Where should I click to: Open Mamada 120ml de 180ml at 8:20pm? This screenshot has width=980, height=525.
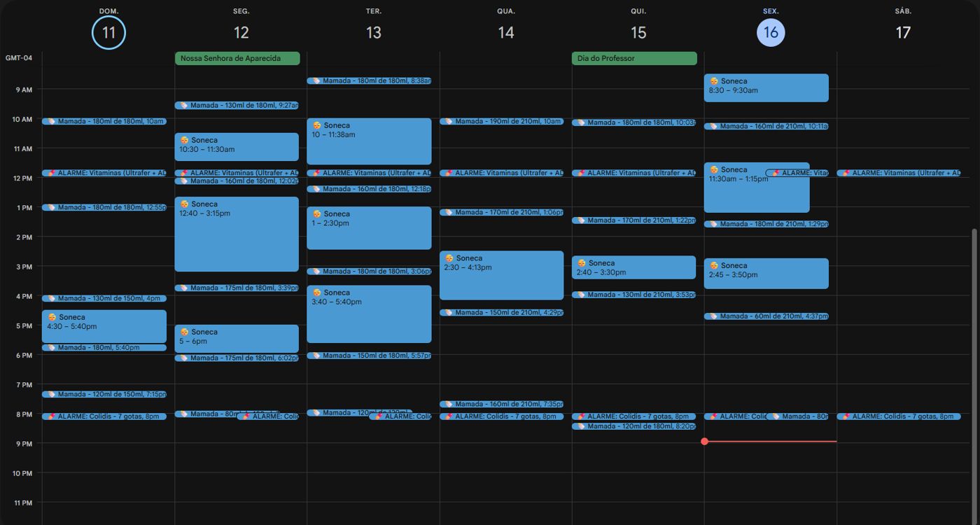tap(634, 426)
